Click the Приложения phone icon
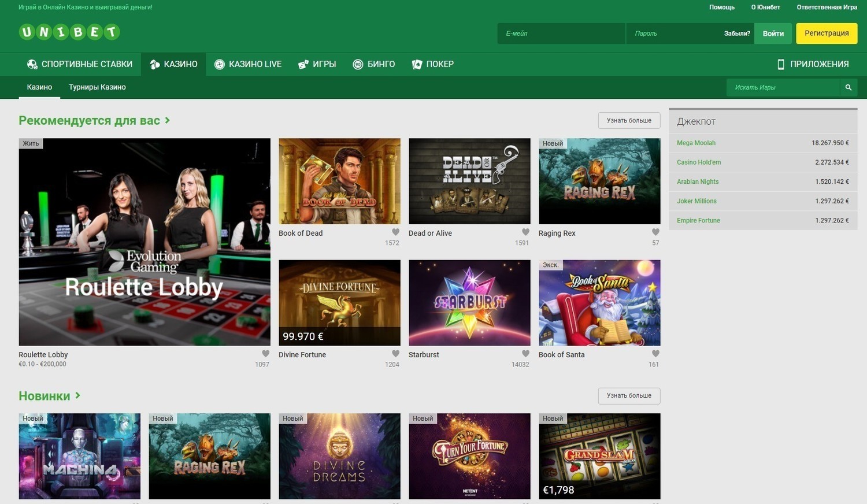 (x=781, y=64)
